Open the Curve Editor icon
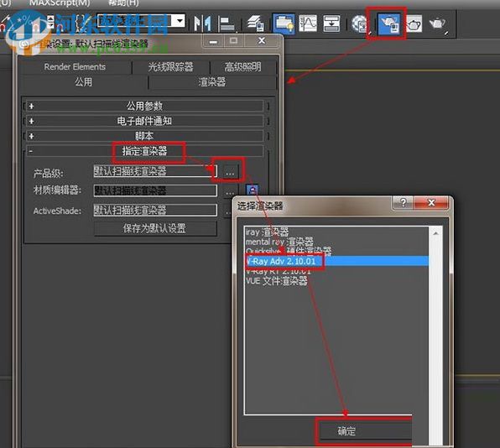 308,23
